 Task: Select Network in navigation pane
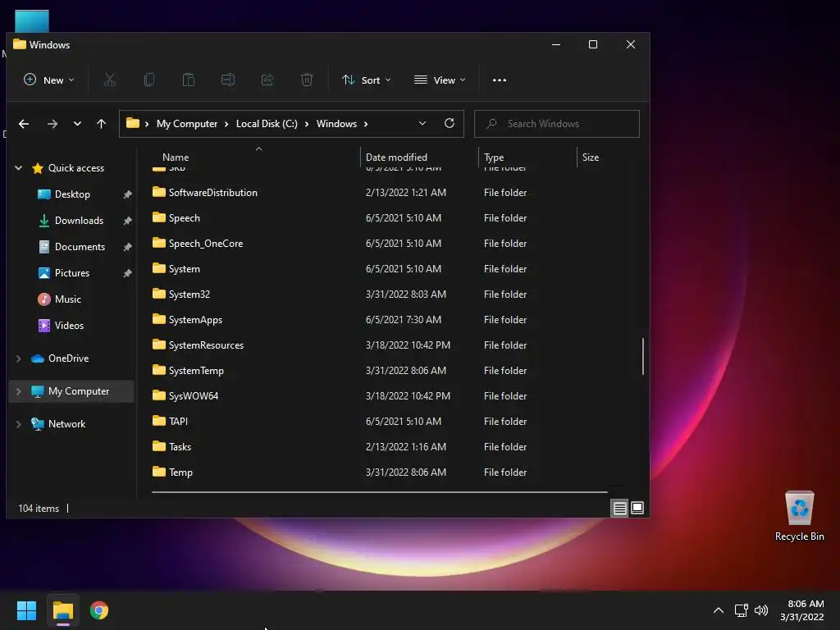66,424
